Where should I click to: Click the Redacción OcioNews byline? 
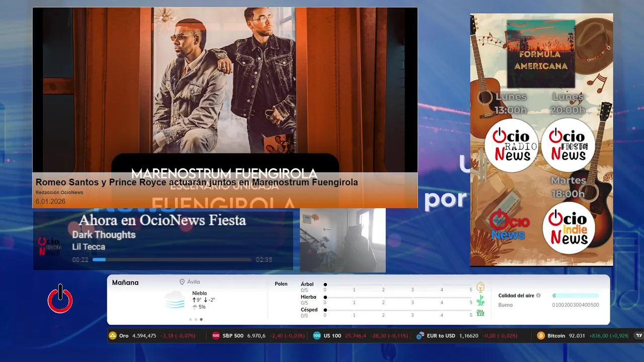(59, 193)
